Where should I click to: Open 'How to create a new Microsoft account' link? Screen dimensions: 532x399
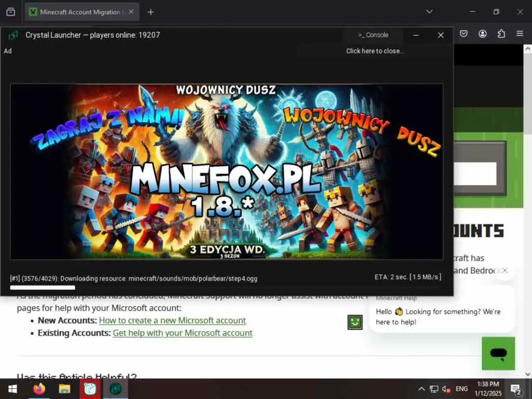tap(172, 320)
